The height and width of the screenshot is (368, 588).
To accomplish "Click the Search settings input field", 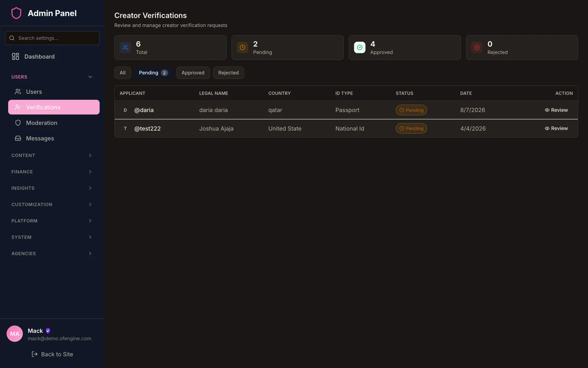I will [x=52, y=38].
